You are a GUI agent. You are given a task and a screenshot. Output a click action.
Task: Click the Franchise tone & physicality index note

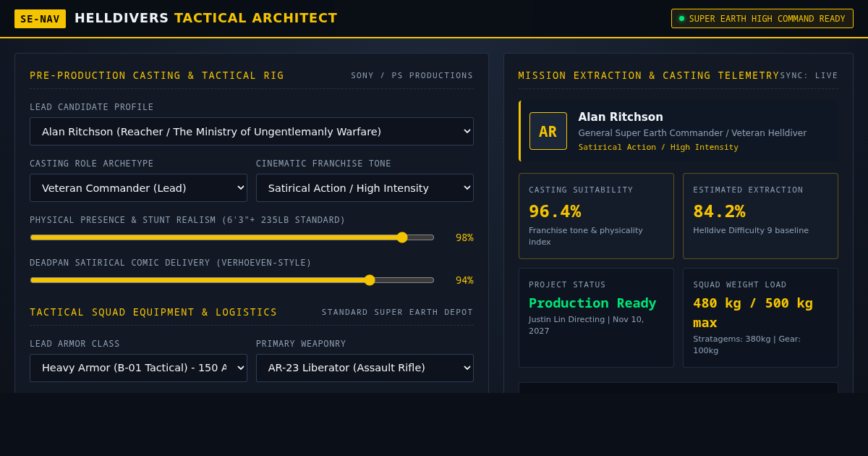click(x=586, y=236)
